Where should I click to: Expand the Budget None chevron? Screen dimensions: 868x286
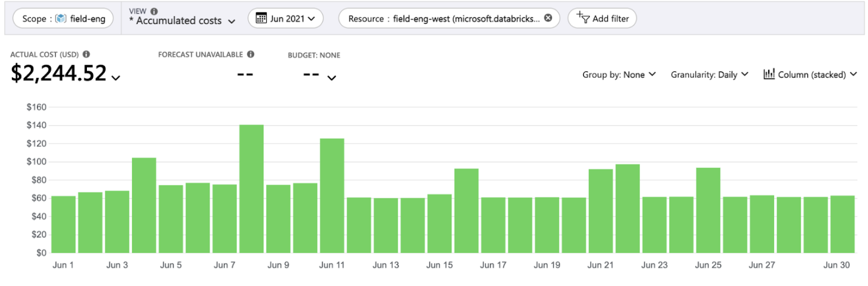[332, 78]
